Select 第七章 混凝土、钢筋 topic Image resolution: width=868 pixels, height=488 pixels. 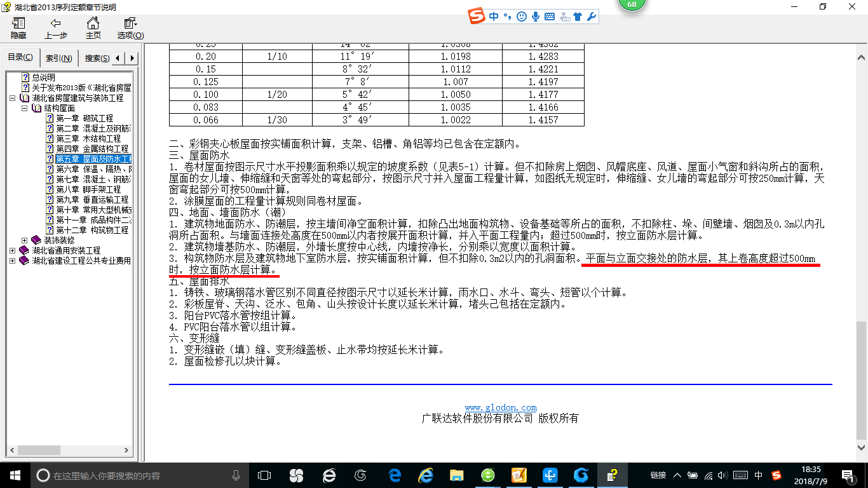pos(93,179)
